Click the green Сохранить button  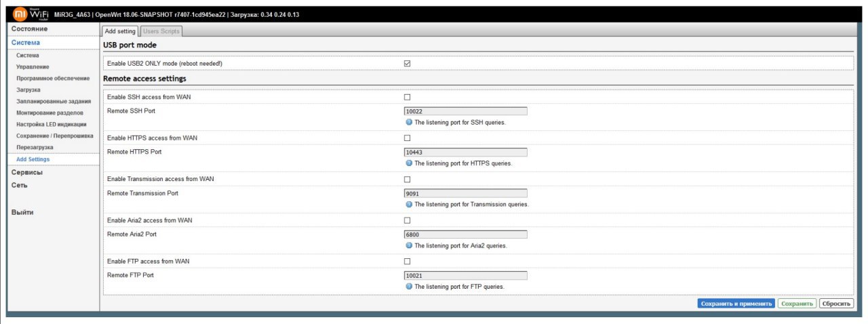pyautogui.click(x=797, y=304)
